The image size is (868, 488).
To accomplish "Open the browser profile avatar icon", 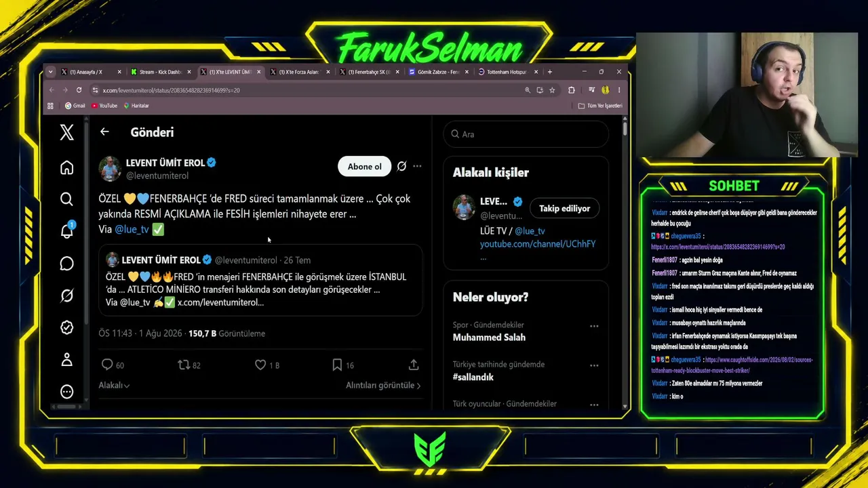I will pos(605,90).
